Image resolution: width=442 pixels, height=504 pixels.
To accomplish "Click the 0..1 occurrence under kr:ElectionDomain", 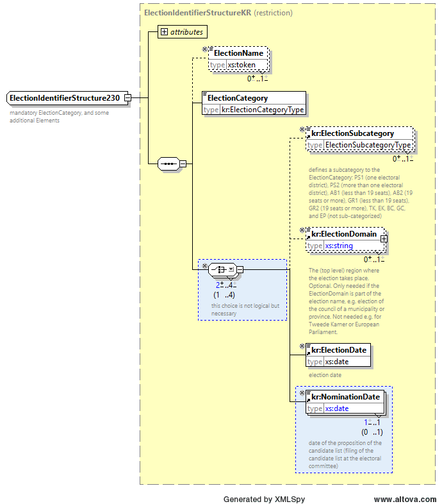I will (x=374, y=260).
